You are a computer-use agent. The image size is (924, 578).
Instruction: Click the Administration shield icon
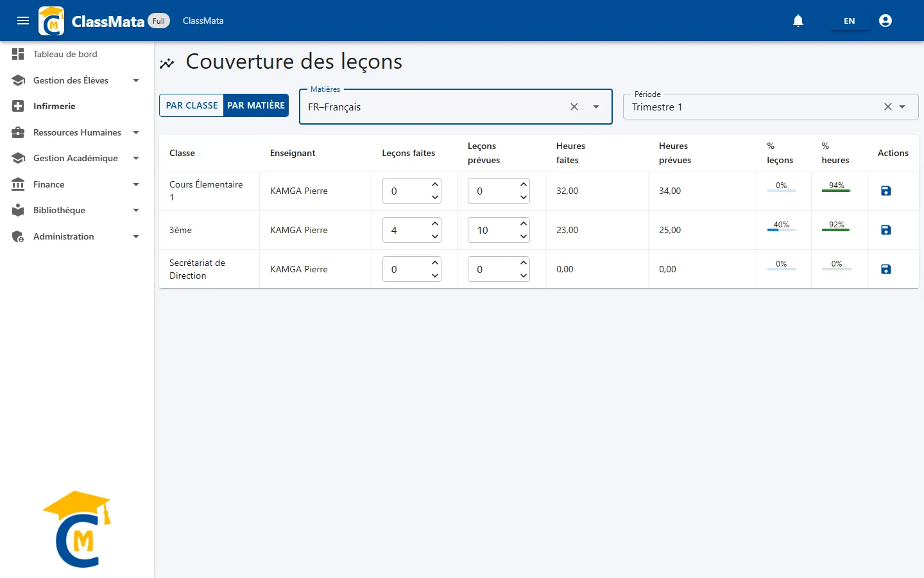click(18, 236)
